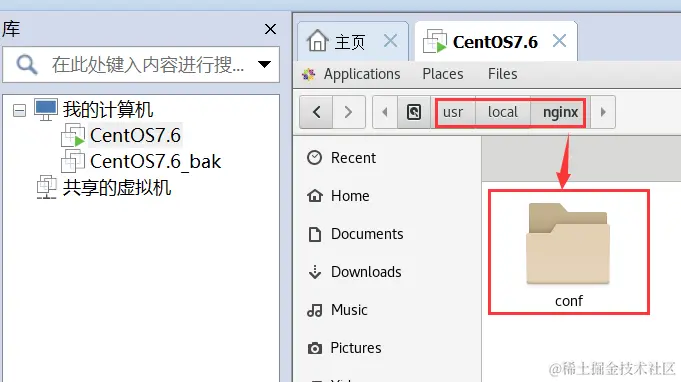Image resolution: width=681 pixels, height=382 pixels.
Task: Close the CentOS7.6 tab
Action: (559, 41)
